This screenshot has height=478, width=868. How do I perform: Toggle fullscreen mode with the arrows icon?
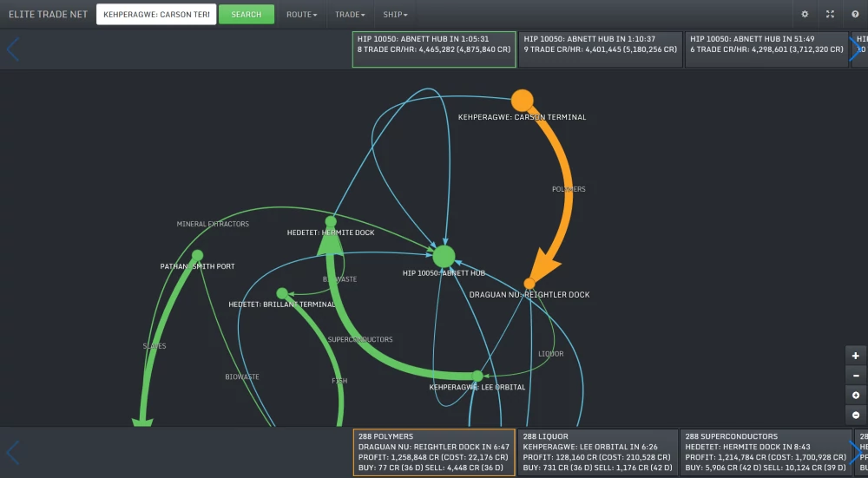pyautogui.click(x=830, y=15)
